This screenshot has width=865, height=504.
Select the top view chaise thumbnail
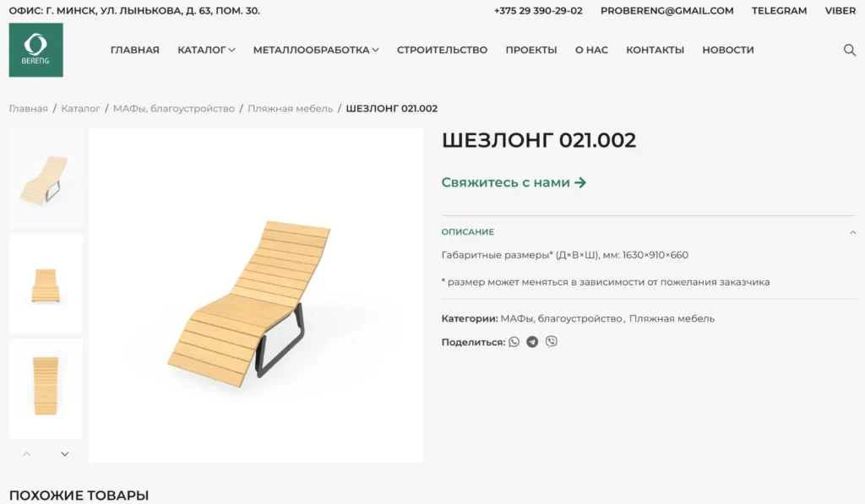46,388
